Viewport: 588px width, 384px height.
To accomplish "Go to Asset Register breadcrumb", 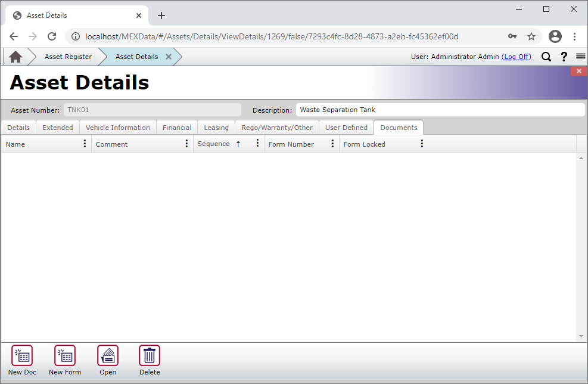I will pos(67,56).
